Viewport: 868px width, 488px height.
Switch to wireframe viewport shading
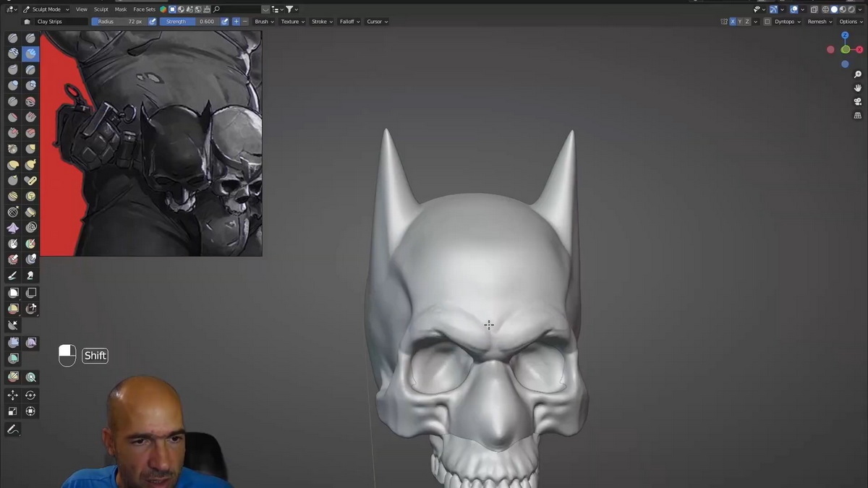[825, 9]
